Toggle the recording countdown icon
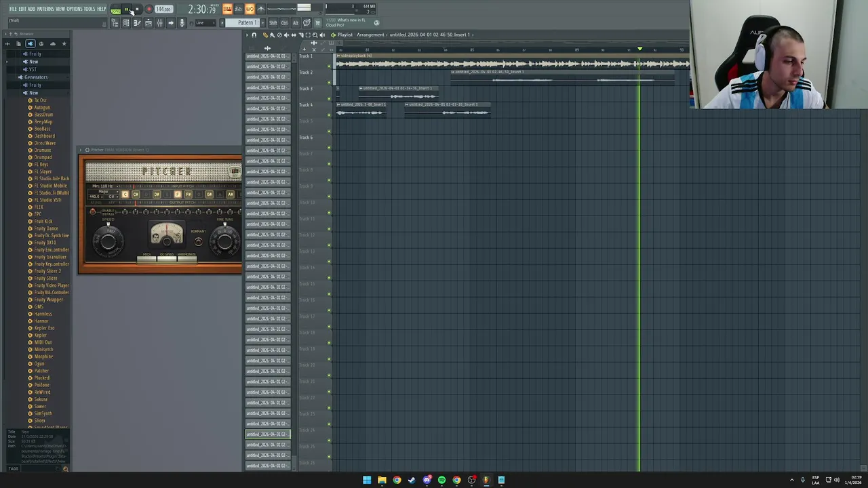This screenshot has width=868, height=488. [239, 9]
